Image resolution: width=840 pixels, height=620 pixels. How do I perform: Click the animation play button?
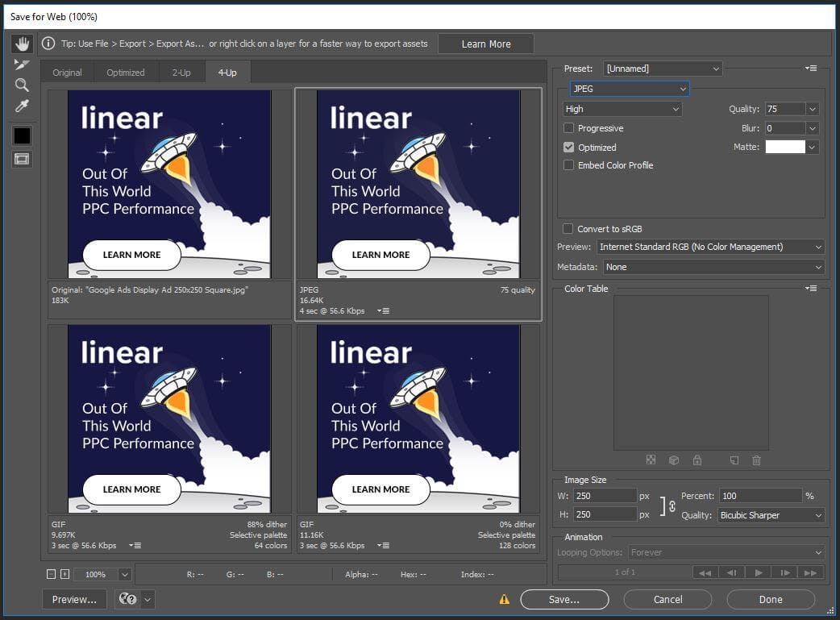coord(758,572)
